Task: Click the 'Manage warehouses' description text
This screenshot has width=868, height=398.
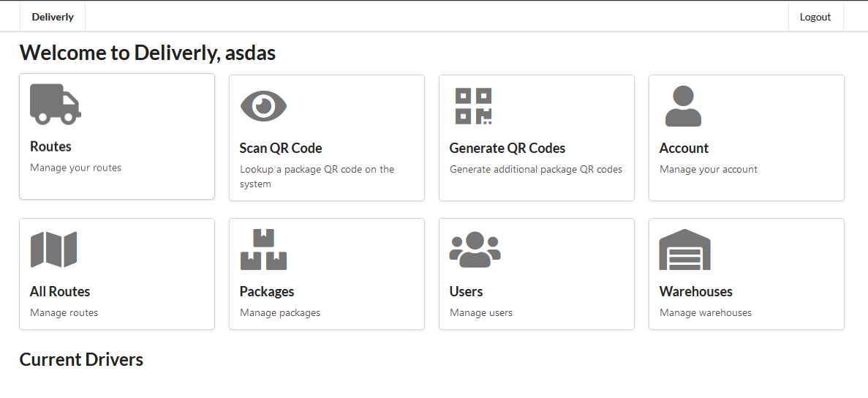Action: (706, 312)
